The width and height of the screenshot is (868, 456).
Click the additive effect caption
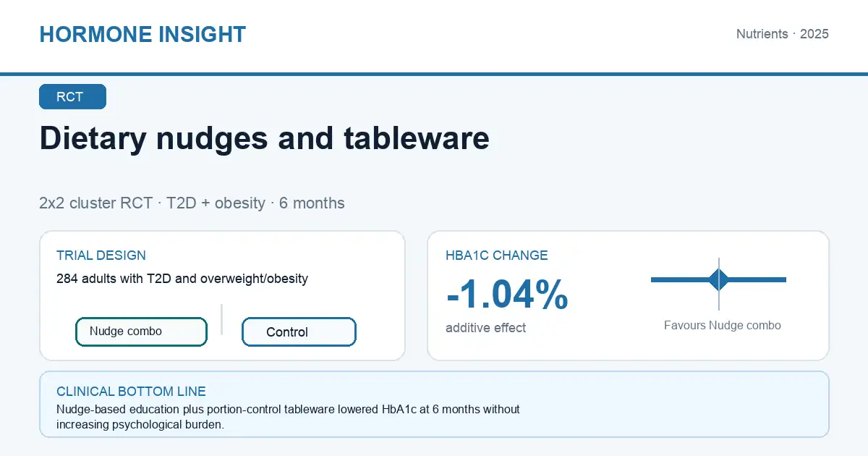point(486,328)
